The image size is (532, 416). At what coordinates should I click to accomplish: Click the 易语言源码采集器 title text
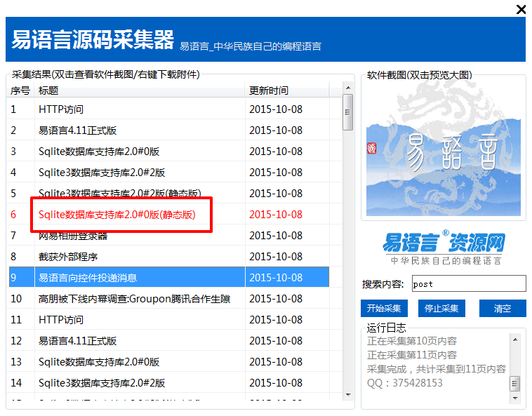click(93, 40)
